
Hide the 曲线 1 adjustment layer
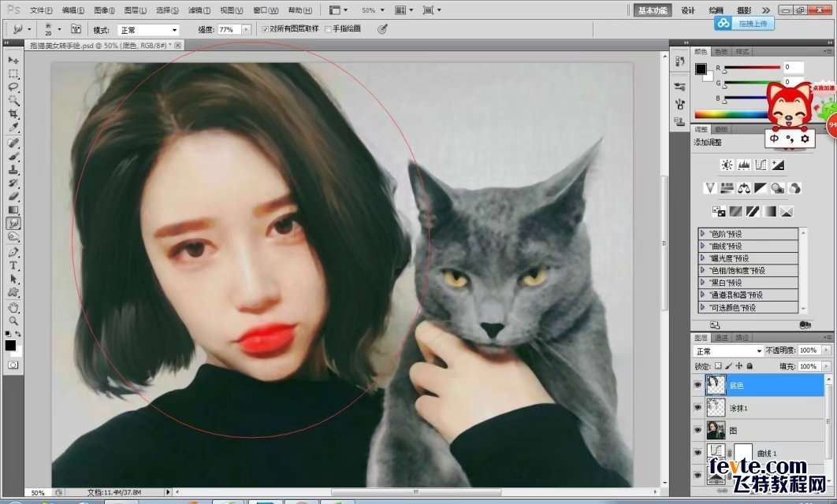[697, 452]
